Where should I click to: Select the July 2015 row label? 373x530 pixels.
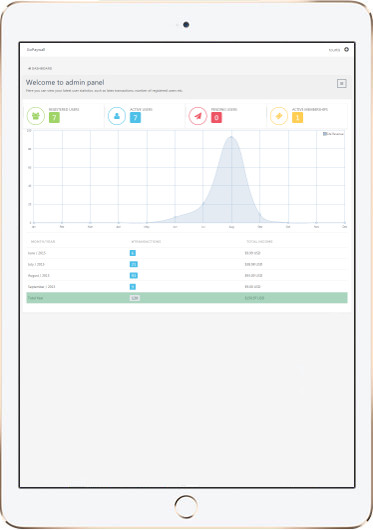click(x=36, y=264)
